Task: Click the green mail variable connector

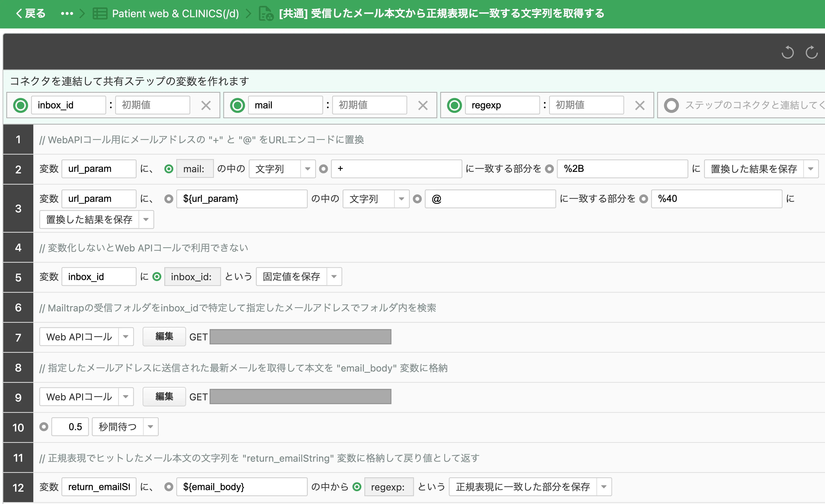Action: click(x=237, y=105)
